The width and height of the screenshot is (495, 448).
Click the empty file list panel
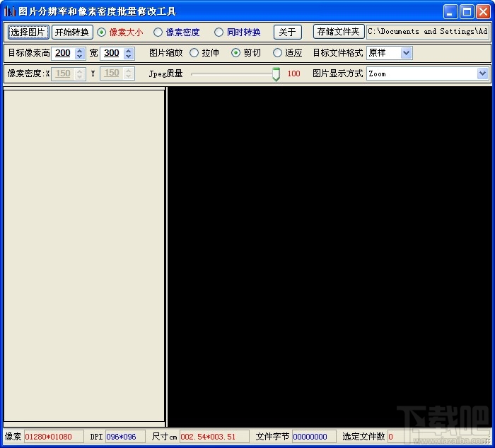(84, 256)
